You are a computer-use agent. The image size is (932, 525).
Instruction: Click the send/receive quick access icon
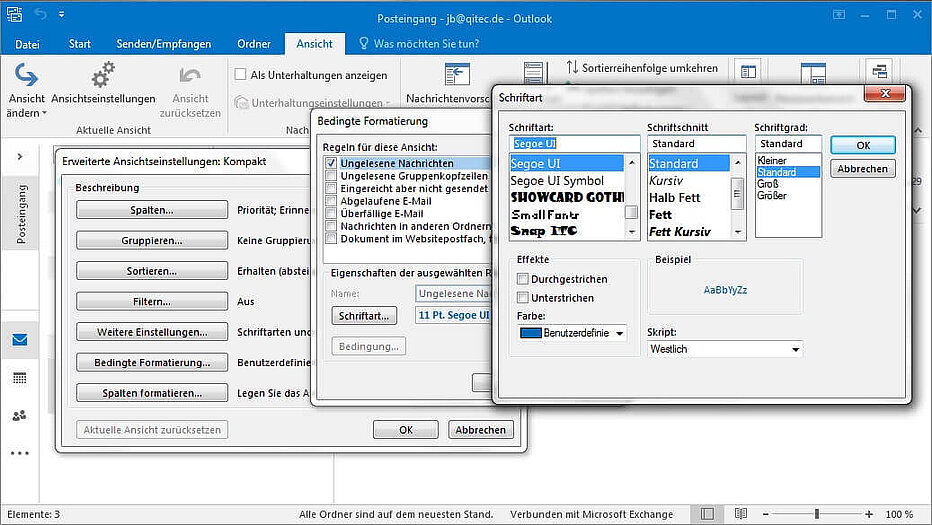click(x=14, y=14)
